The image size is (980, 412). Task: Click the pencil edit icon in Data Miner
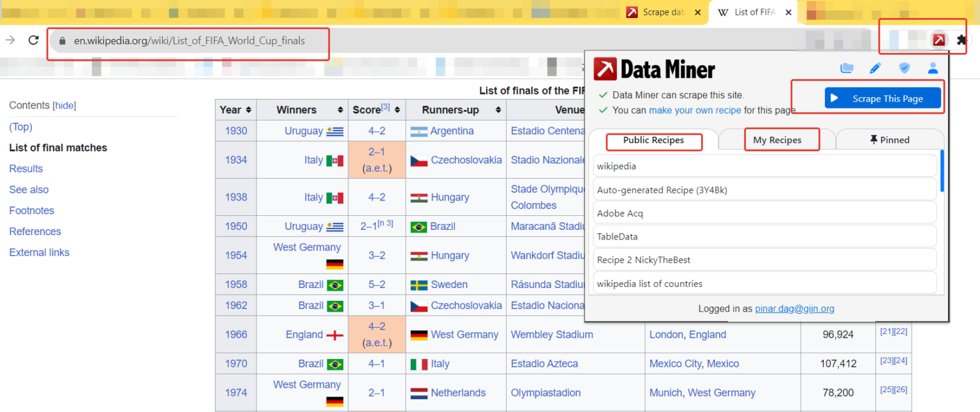875,68
